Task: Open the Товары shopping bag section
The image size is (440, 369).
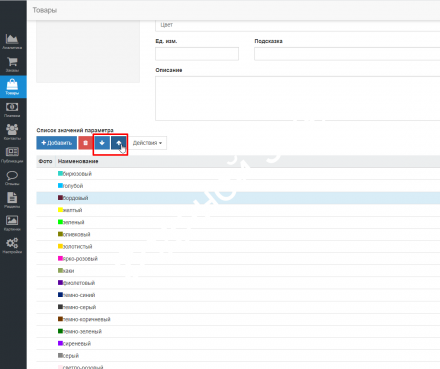Action: click(12, 87)
